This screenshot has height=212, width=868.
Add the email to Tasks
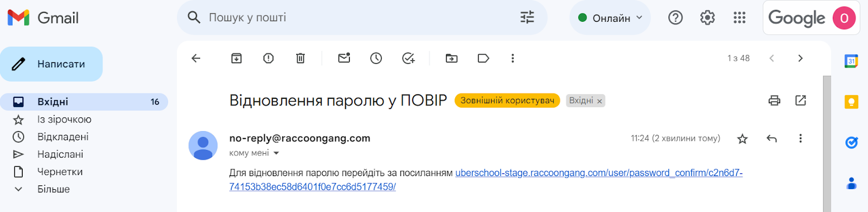pyautogui.click(x=409, y=58)
